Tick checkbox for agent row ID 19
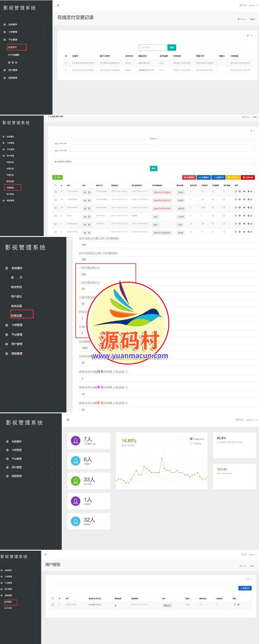The width and height of the screenshot is (259, 644). (x=55, y=208)
